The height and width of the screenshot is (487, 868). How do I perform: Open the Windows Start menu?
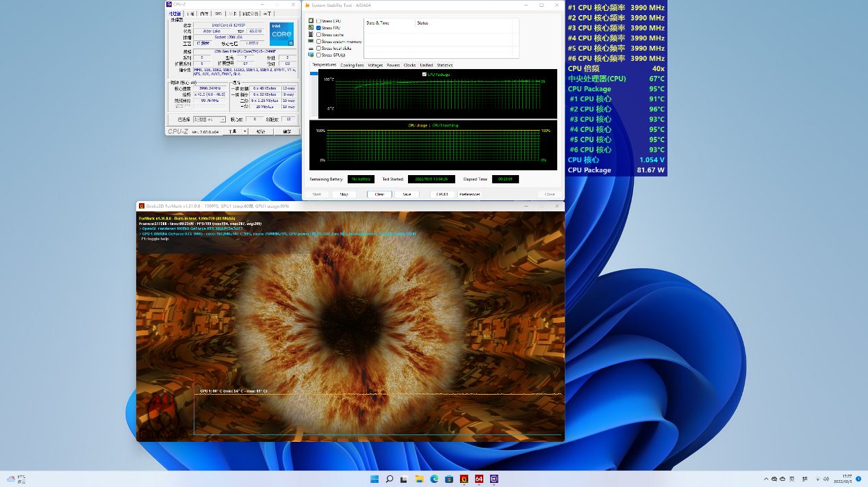[x=374, y=479]
